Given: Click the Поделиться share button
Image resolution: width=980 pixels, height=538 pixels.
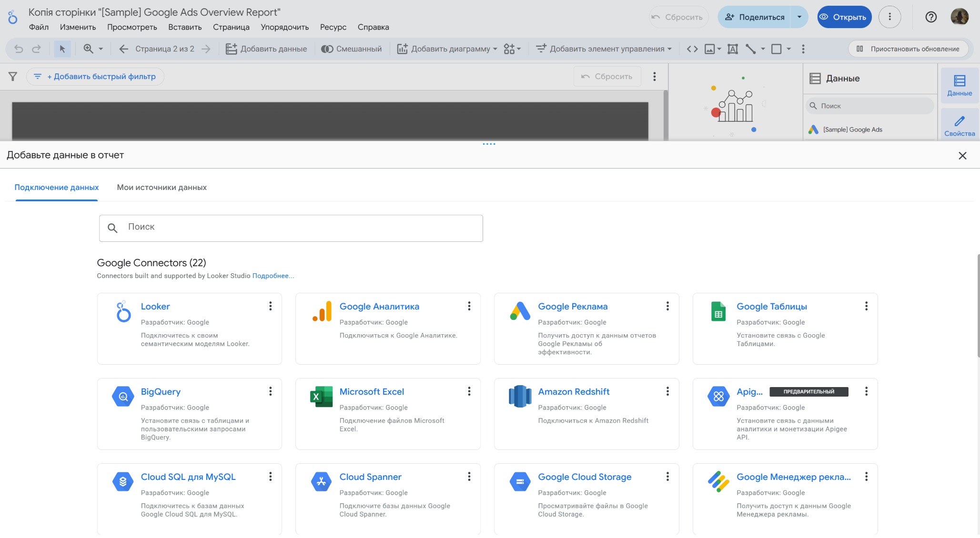Looking at the screenshot, I should [755, 17].
